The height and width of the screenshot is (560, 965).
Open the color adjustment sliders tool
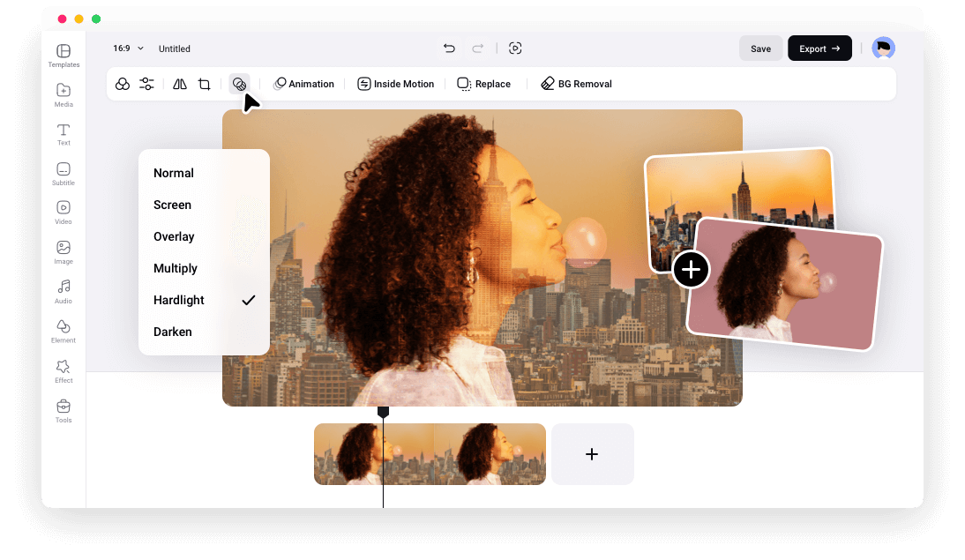146,83
